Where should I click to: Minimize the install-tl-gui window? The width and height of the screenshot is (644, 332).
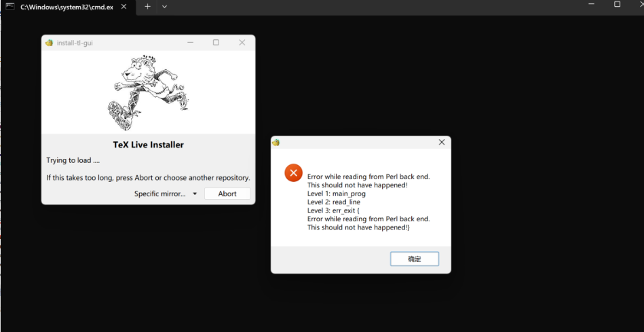190,43
